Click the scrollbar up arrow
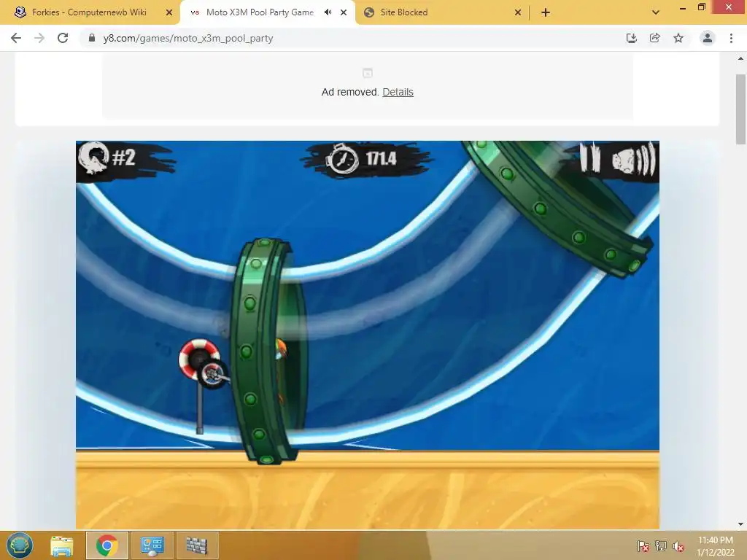747x560 pixels. [740, 58]
